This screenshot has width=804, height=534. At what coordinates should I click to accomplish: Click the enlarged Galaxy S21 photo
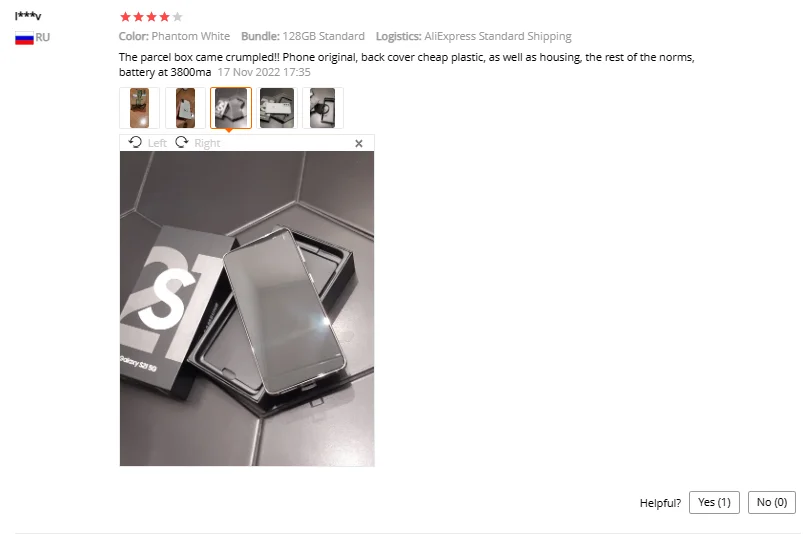pyautogui.click(x=247, y=308)
